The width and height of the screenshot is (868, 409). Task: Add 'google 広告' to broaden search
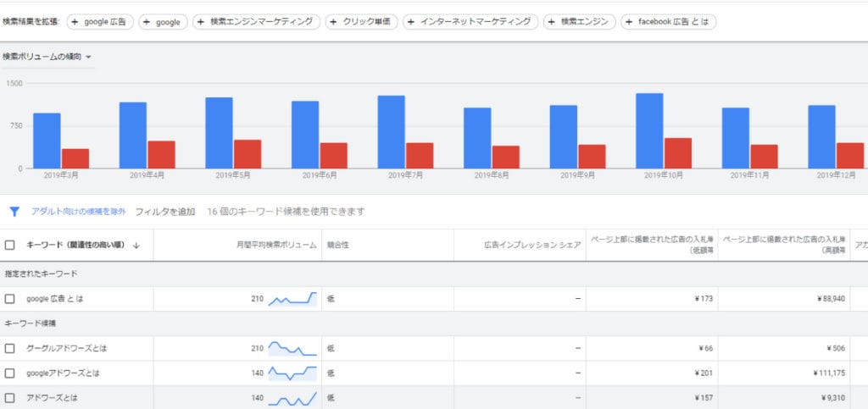click(x=100, y=22)
